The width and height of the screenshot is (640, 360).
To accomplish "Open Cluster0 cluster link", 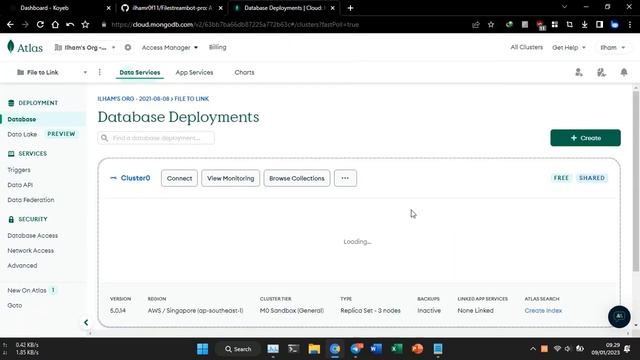I will (135, 178).
